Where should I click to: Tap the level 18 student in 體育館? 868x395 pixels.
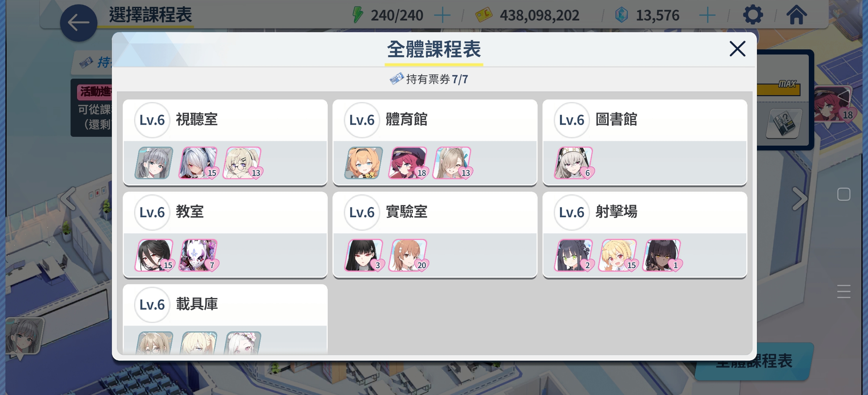[409, 163]
